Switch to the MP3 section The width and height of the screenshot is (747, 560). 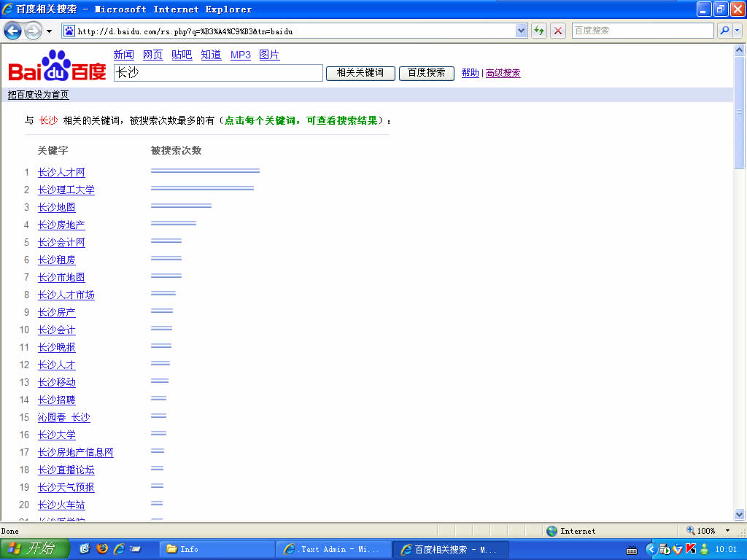click(x=240, y=55)
